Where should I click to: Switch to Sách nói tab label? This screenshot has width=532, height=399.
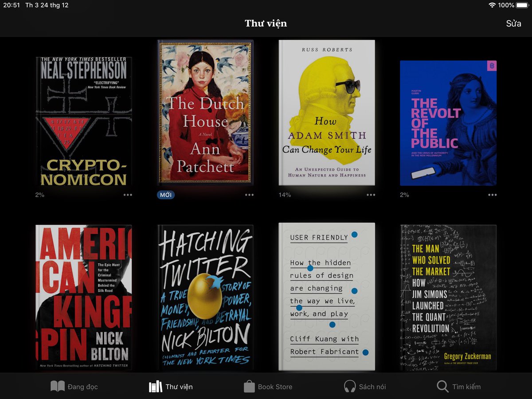click(372, 387)
